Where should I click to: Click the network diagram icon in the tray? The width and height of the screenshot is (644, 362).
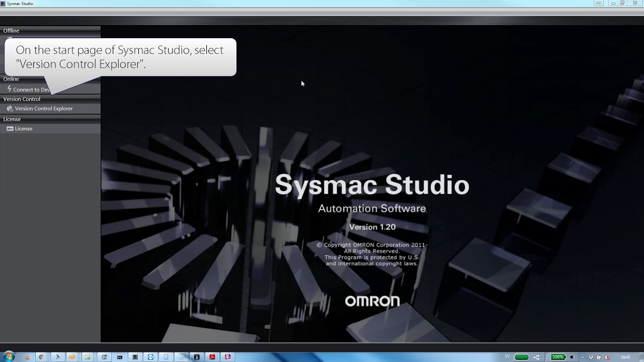tap(536, 357)
